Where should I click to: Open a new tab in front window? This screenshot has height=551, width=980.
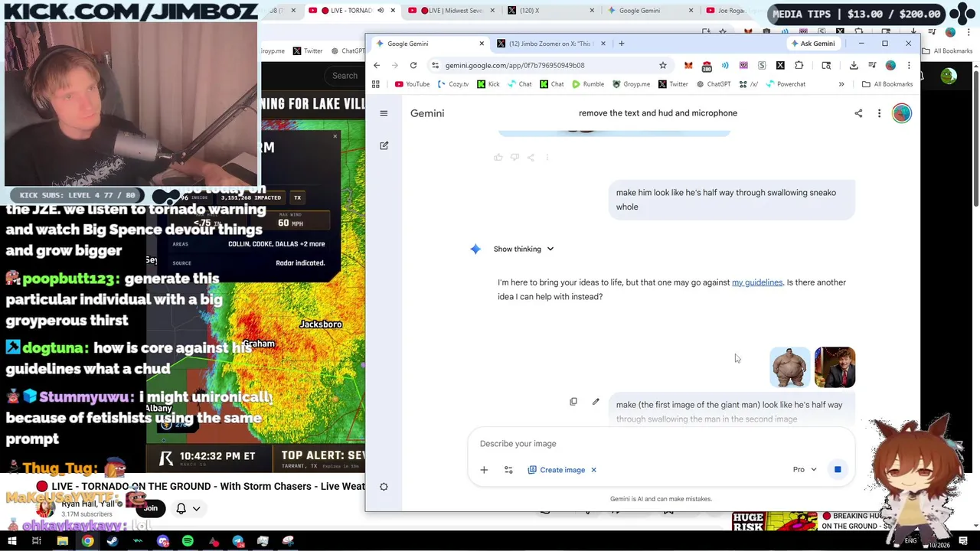621,44
